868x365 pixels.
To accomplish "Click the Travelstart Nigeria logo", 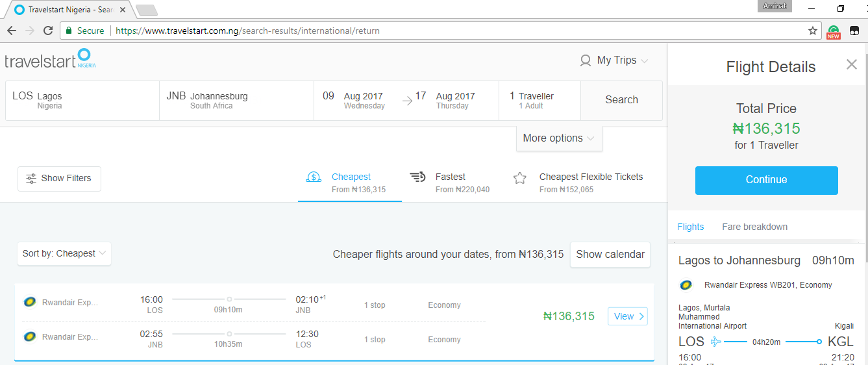I will (x=50, y=60).
